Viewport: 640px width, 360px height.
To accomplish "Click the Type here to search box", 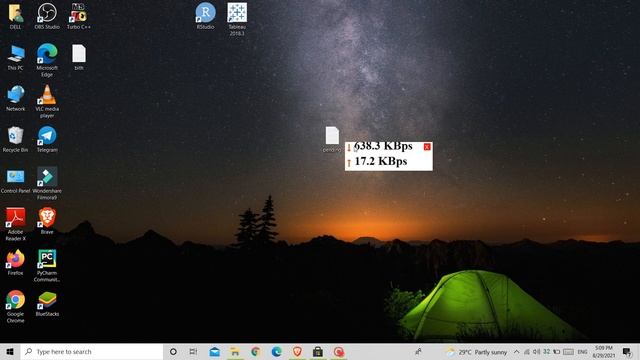I will coord(92,351).
